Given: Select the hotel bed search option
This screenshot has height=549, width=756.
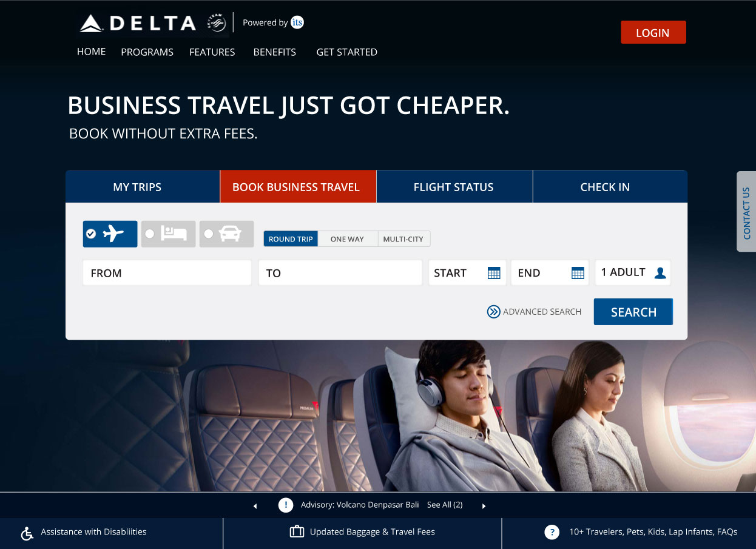Looking at the screenshot, I should click(169, 234).
